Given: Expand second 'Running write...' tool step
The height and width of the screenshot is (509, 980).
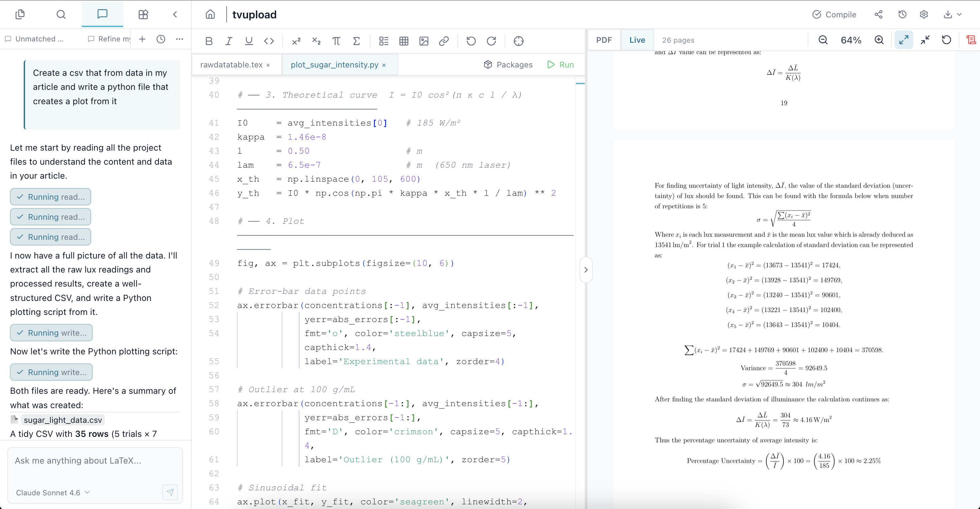Looking at the screenshot, I should [x=51, y=372].
